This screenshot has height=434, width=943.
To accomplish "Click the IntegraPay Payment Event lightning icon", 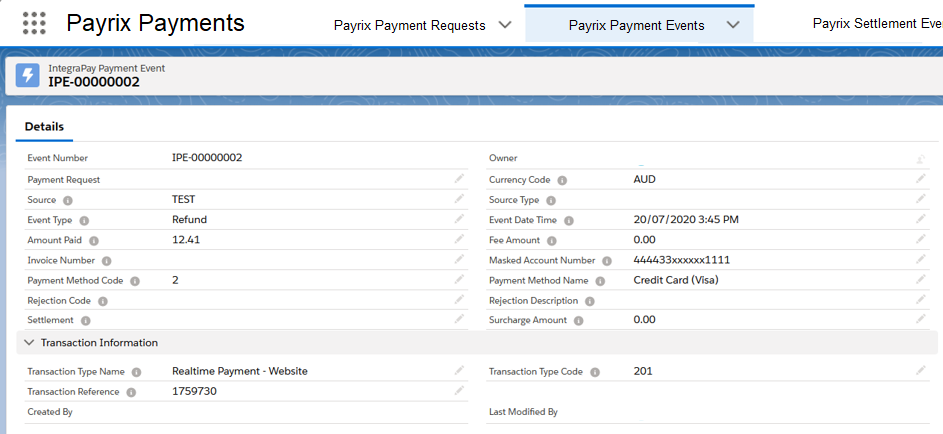I will pyautogui.click(x=28, y=76).
